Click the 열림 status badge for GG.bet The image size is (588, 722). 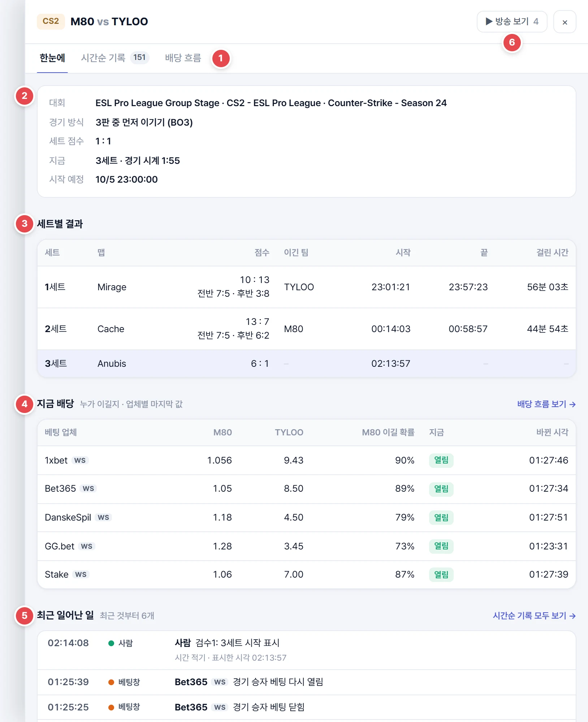(x=441, y=546)
